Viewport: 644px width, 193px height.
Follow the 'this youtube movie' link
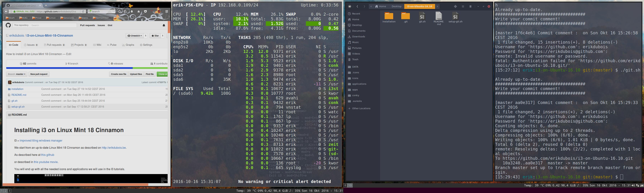click(x=45, y=162)
